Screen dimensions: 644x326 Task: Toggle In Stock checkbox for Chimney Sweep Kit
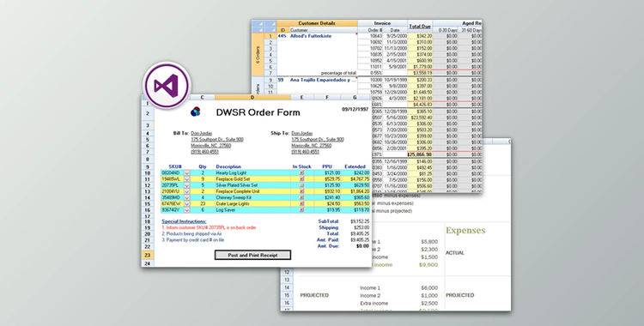pos(302,198)
